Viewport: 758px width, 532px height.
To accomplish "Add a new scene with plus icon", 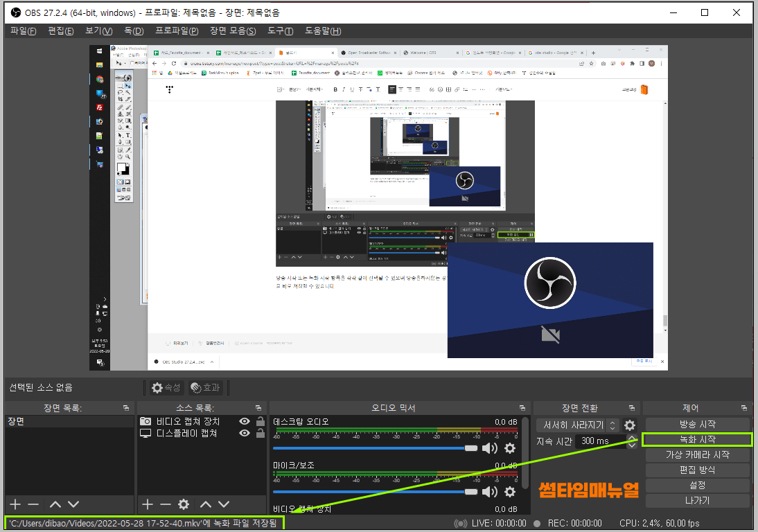I will coord(15,504).
